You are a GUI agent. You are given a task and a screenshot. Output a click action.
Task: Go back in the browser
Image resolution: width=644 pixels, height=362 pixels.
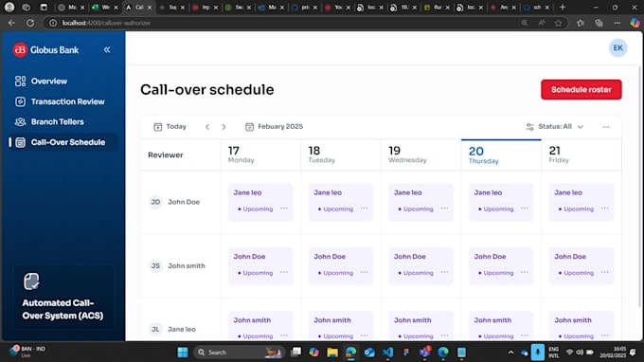click(12, 23)
